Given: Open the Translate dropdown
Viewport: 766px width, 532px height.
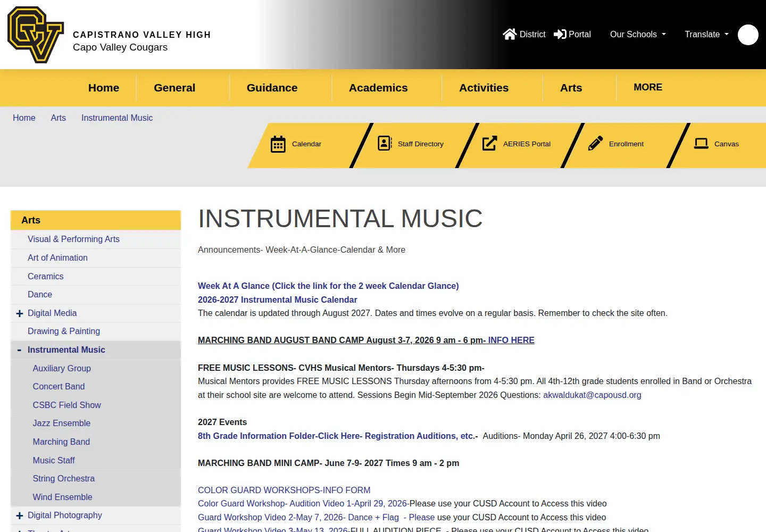Looking at the screenshot, I should point(706,34).
